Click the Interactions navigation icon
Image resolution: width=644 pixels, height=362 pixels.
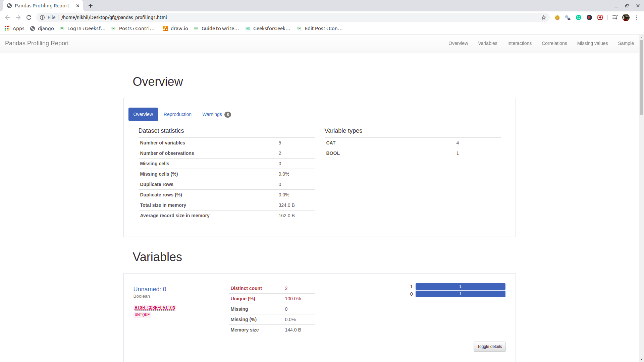coord(519,43)
